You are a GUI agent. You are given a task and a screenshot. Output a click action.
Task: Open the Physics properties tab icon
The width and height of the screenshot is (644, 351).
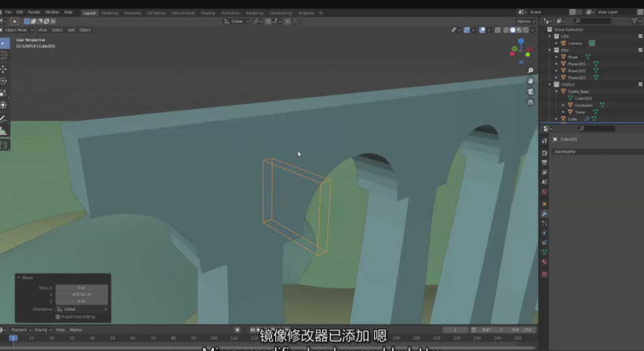pos(544,233)
